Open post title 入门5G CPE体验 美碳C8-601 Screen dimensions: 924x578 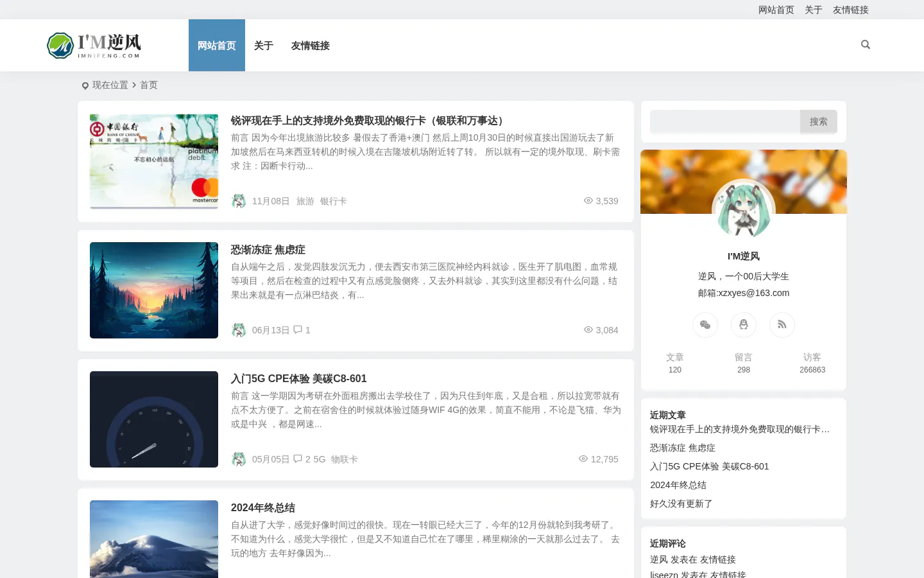point(299,379)
